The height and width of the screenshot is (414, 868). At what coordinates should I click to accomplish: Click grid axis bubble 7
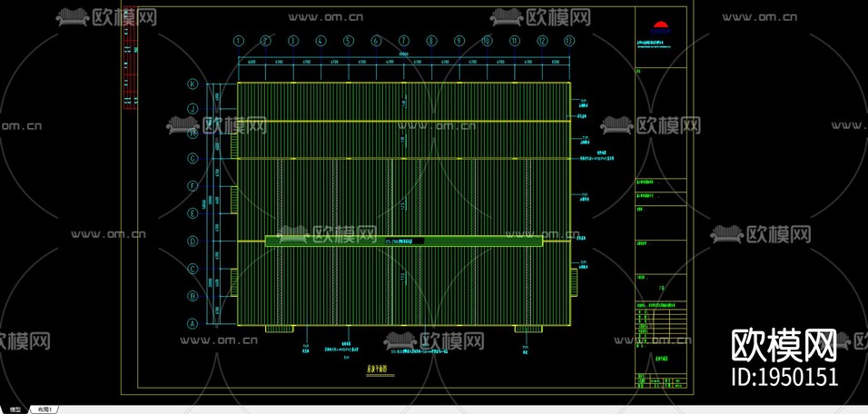[x=404, y=41]
